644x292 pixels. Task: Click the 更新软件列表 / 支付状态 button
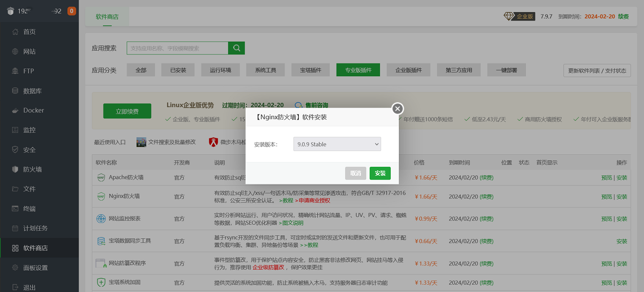[x=597, y=70]
